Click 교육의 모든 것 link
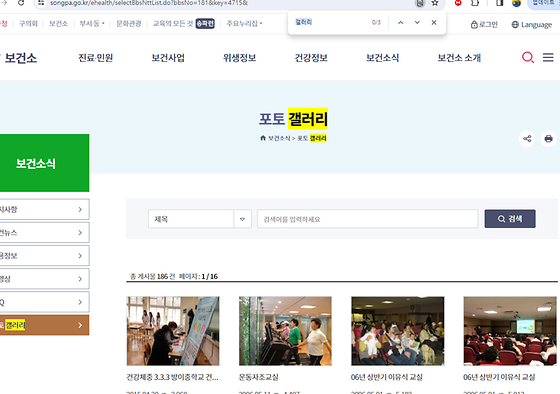 (184, 24)
